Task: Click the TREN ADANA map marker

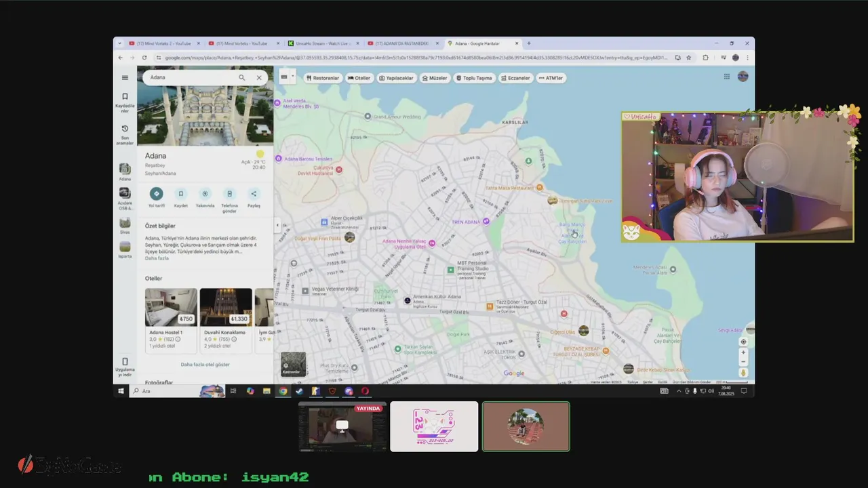Action: (486, 221)
